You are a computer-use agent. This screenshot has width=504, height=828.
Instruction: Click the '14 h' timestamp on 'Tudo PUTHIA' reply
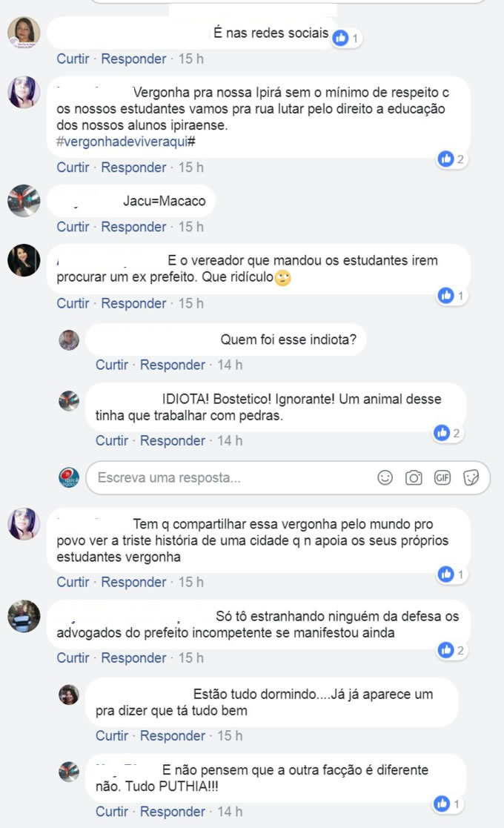pyautogui.click(x=230, y=811)
